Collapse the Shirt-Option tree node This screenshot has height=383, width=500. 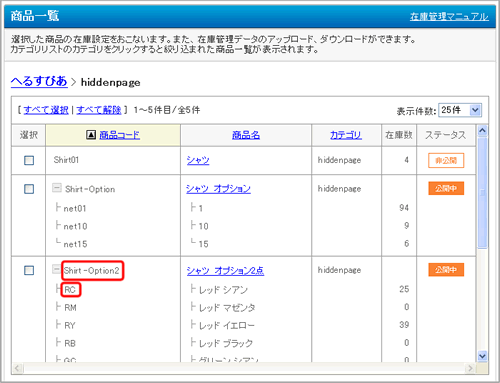(57, 188)
